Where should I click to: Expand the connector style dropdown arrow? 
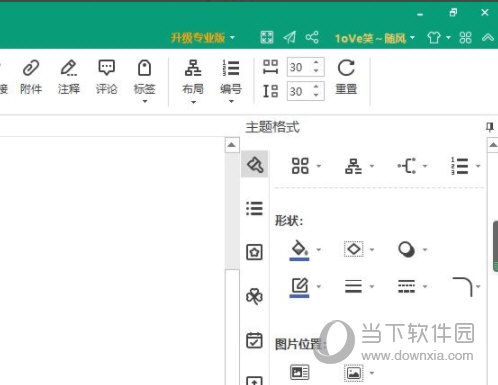pyautogui.click(x=425, y=166)
